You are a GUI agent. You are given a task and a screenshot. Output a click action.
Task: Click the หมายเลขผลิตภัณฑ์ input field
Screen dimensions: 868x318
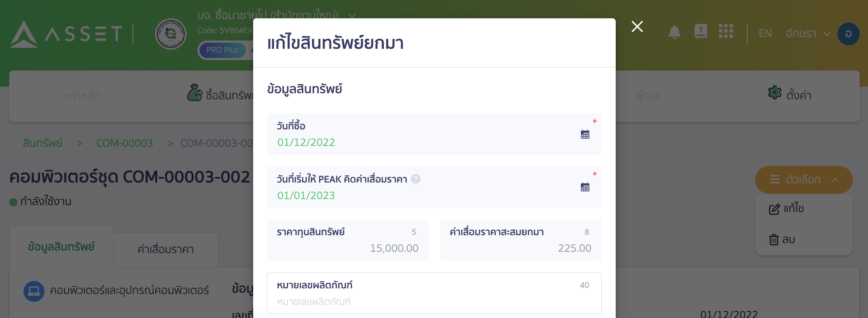point(434,301)
